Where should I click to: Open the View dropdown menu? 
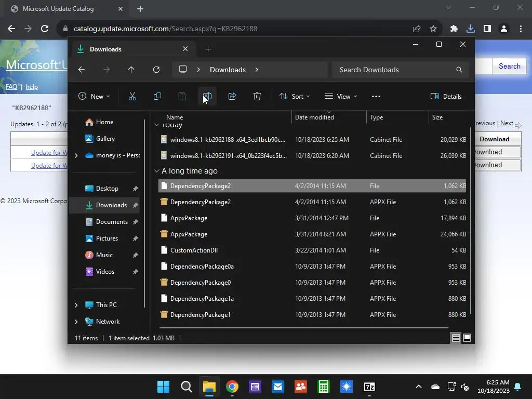coord(341,96)
